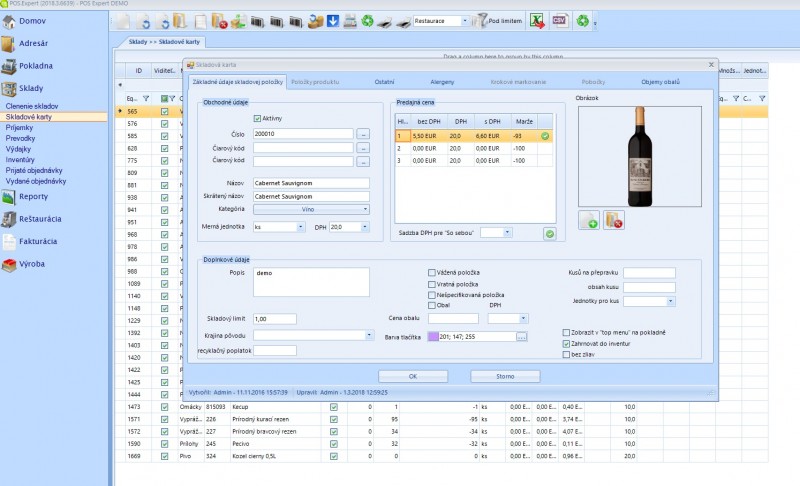Enable the Vážená položka checkbox
Image resolution: width=800 pixels, height=486 pixels.
432,272
